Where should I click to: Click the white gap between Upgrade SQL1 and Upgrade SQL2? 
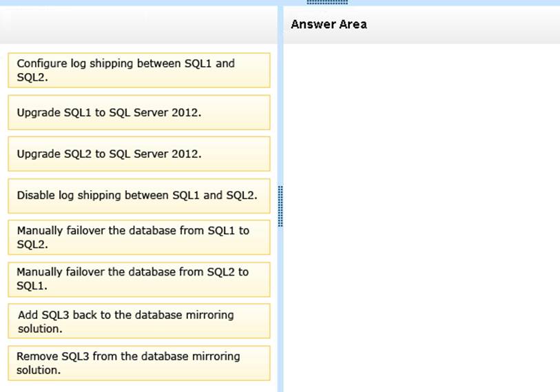click(138, 133)
